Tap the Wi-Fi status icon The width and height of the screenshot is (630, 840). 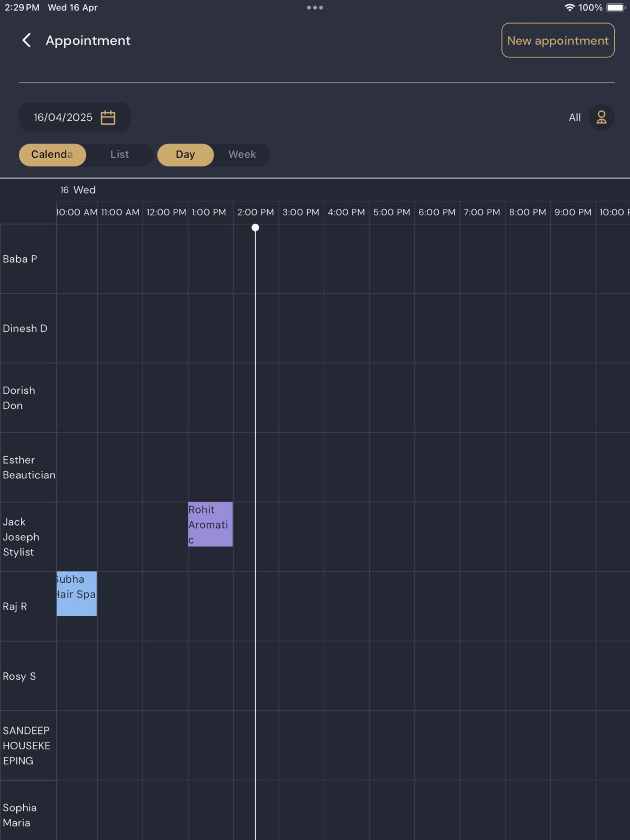pos(569,8)
